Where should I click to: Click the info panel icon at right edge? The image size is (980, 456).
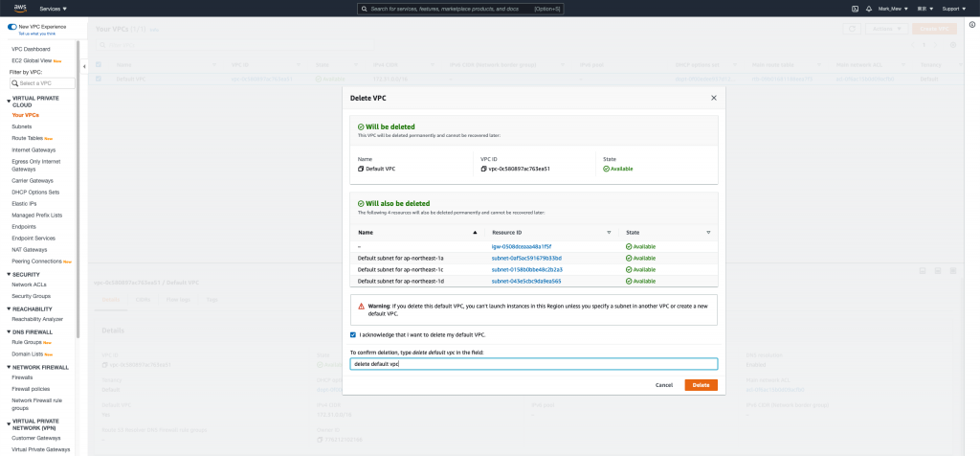[972, 24]
